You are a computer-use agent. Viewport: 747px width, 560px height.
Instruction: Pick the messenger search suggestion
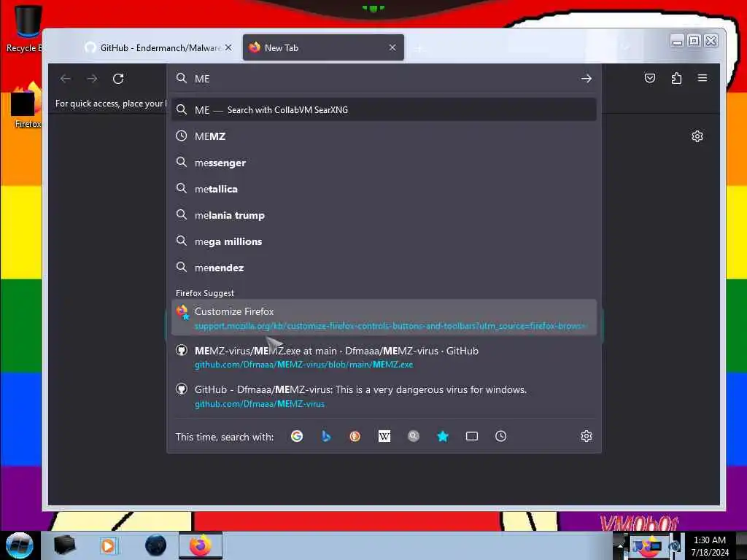point(384,163)
